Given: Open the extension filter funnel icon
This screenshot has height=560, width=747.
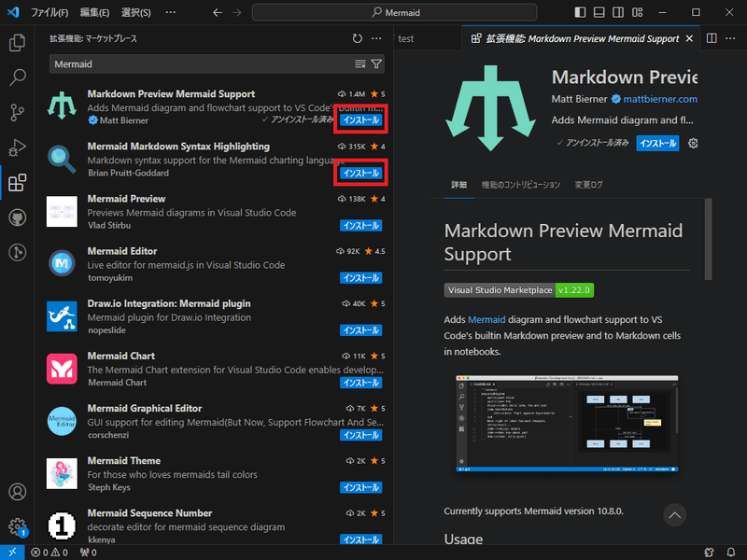Looking at the screenshot, I should tap(376, 63).
